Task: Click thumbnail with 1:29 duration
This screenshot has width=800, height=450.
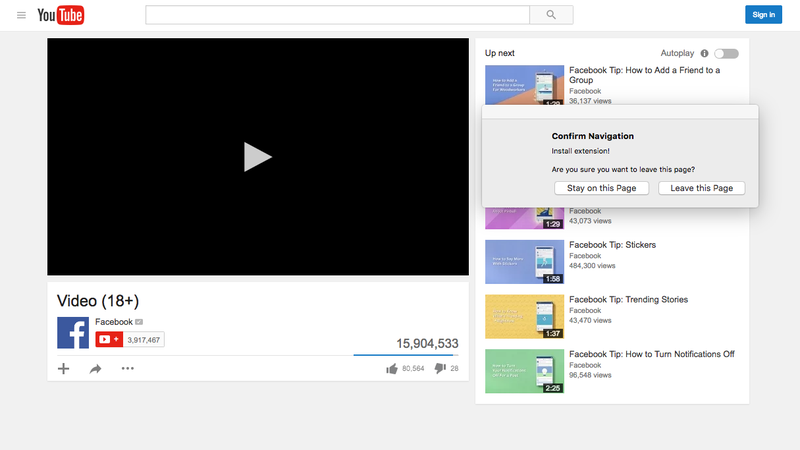Action: (x=524, y=218)
